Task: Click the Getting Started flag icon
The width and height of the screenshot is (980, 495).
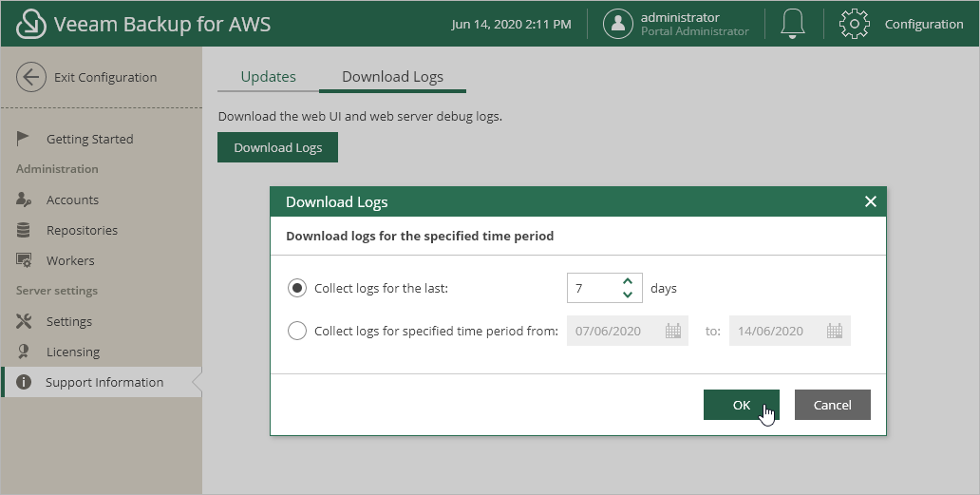Action: pos(23,138)
